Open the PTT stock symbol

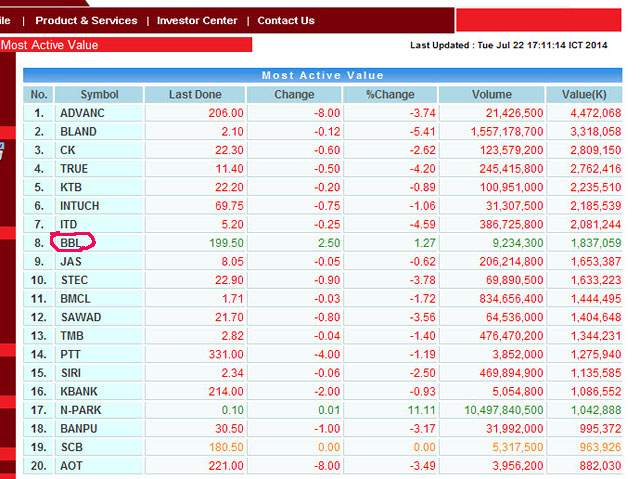coord(70,354)
